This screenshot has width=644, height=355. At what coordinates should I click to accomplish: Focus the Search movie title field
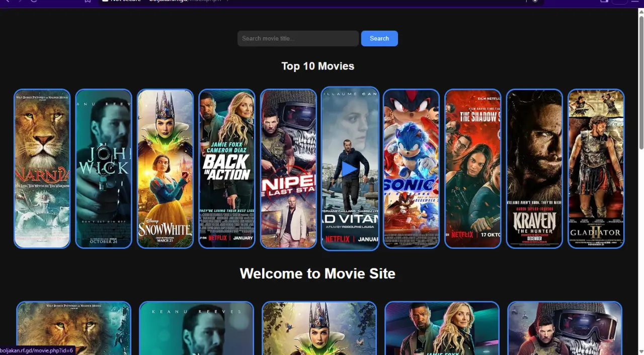298,38
